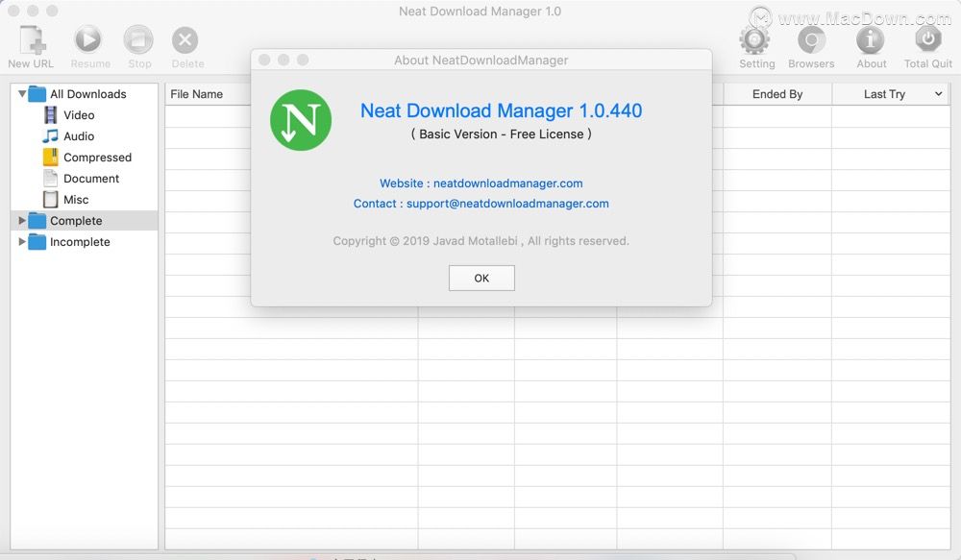Click the green N logo in About dialog
The width and height of the screenshot is (961, 560).
point(301,120)
